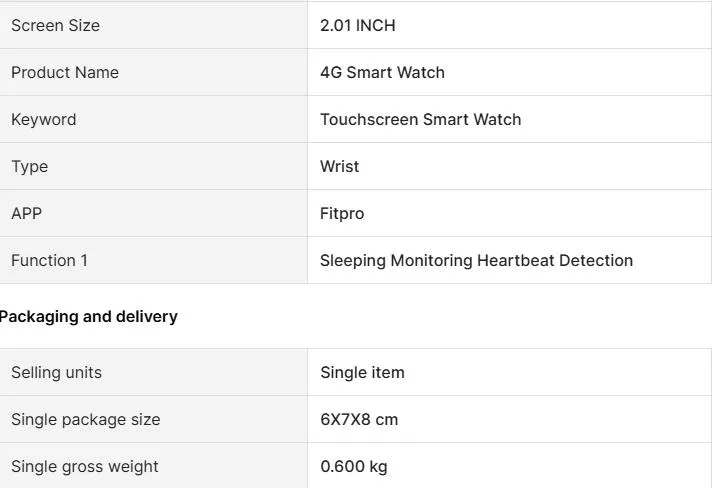Screen dimensions: 712x488
Task: Click the Fitpro value
Action: click(x=342, y=213)
